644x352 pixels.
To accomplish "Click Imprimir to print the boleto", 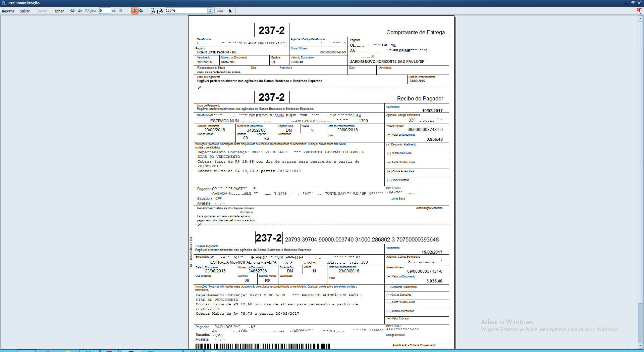I will [8, 11].
